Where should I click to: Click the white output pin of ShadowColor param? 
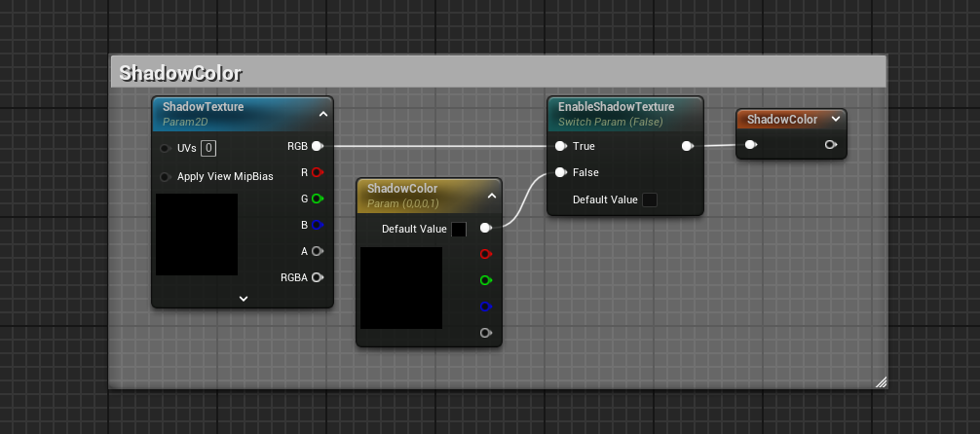coord(486,228)
